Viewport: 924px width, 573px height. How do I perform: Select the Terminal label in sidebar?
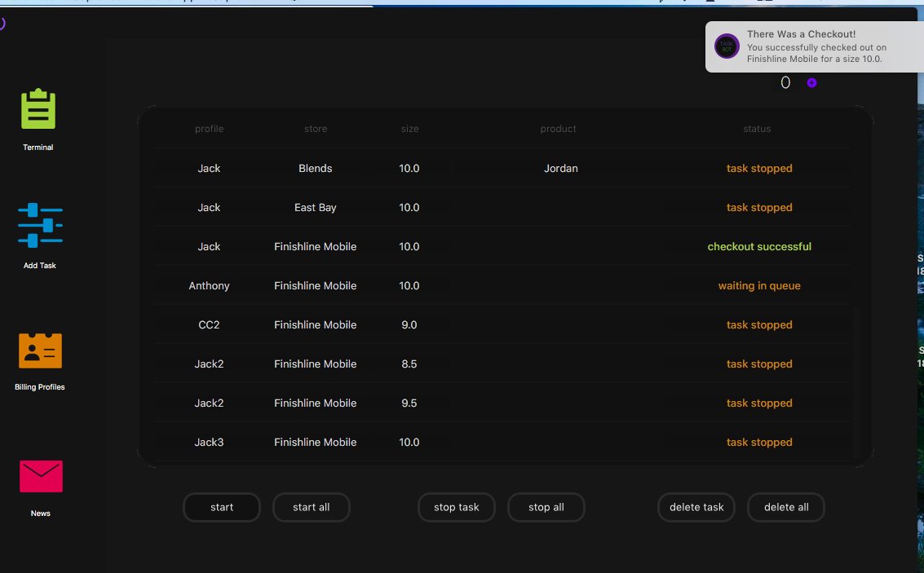38,148
